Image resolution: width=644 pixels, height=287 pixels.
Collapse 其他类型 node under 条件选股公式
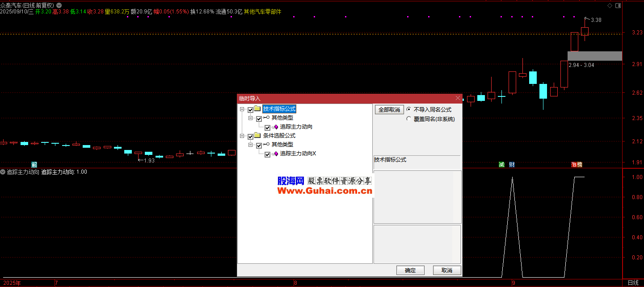[250, 145]
